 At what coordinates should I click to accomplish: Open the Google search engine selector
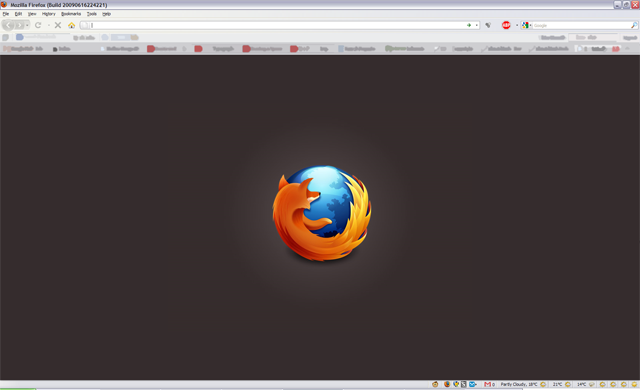(526, 25)
